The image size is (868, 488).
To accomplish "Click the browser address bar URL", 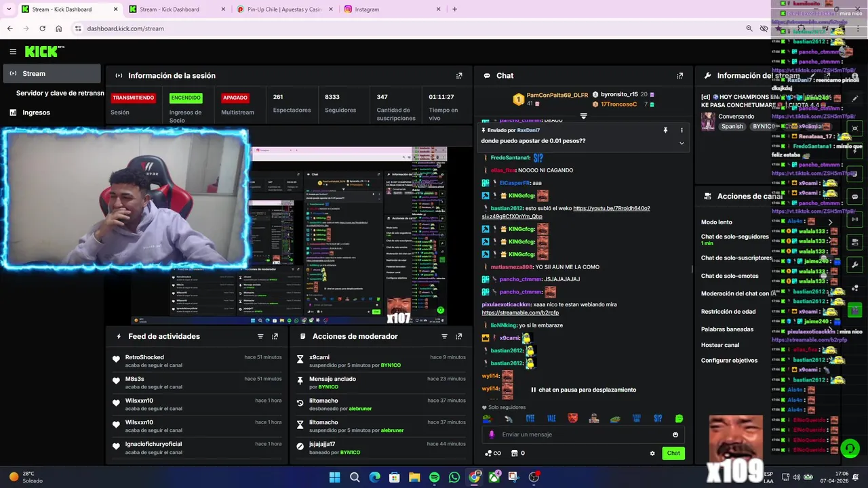I will [x=125, y=28].
